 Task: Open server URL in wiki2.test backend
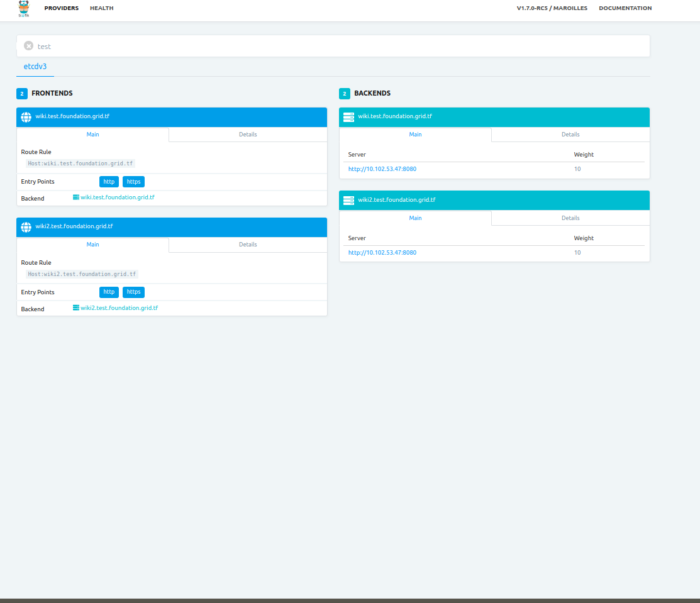coord(382,253)
